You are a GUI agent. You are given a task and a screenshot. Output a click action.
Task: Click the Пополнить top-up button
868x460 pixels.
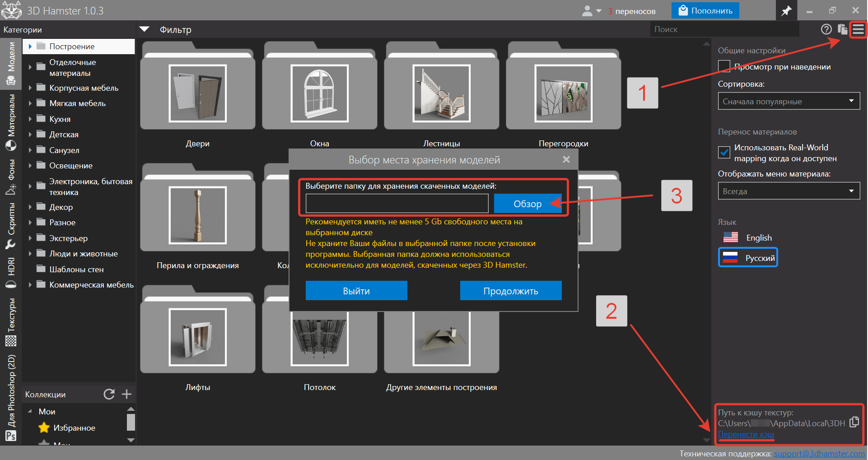point(705,10)
